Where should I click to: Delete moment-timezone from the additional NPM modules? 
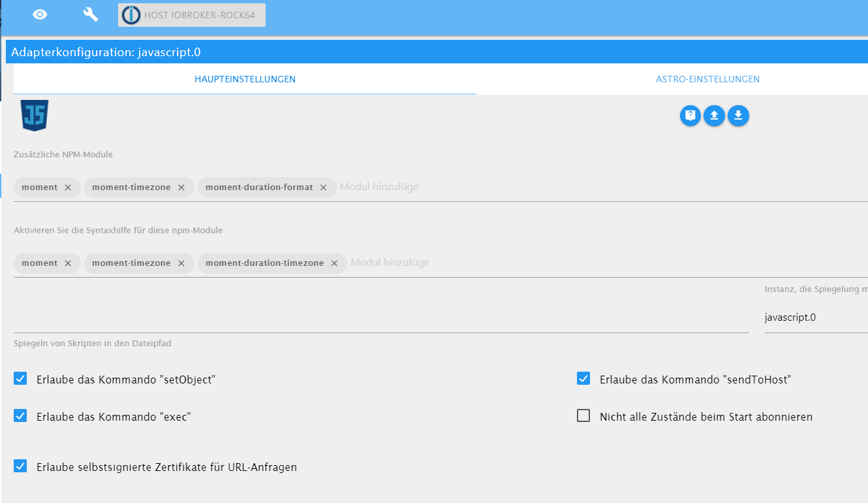pos(181,187)
